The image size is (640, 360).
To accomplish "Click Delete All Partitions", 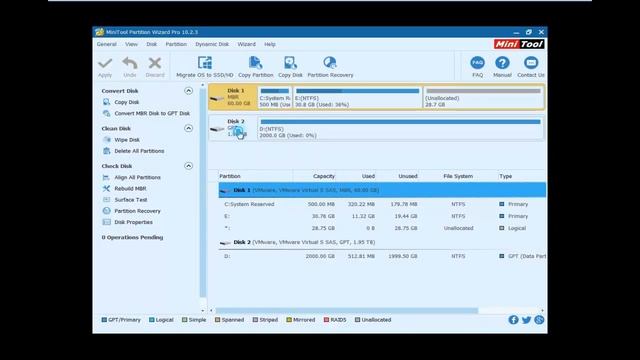I will point(139,151).
